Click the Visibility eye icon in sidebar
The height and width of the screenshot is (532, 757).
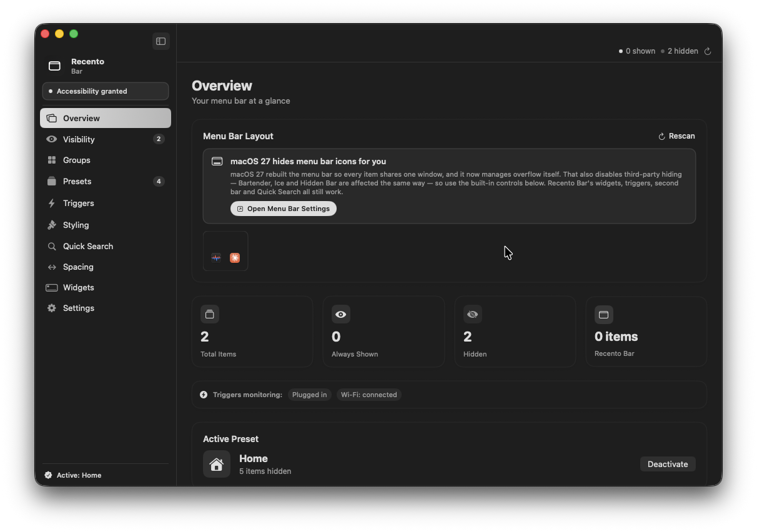[52, 139]
